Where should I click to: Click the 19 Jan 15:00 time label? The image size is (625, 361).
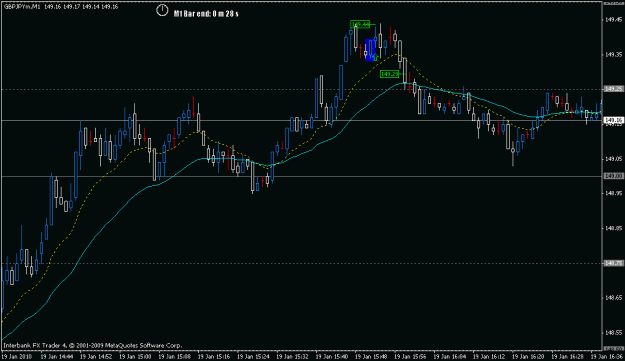[136, 356]
